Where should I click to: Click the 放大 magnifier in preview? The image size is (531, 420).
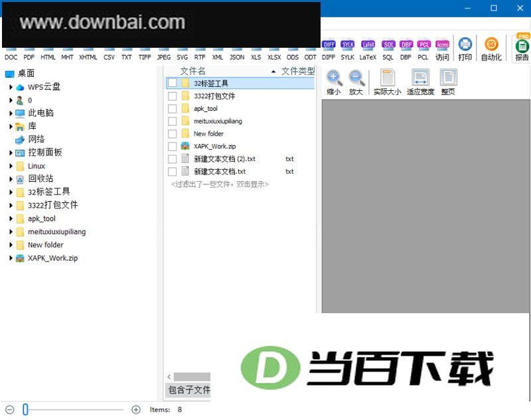356,82
